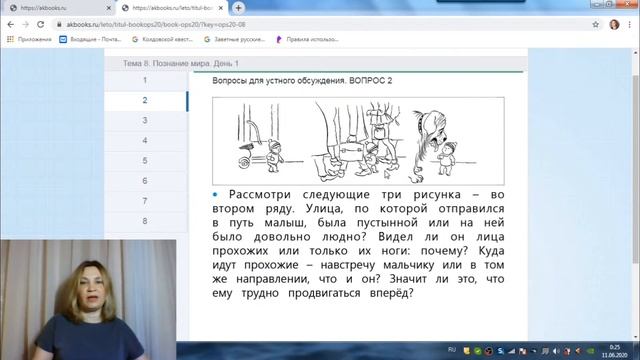This screenshot has height=360, width=640.
Task: Click the Skype icon in system tray
Action: [500, 351]
